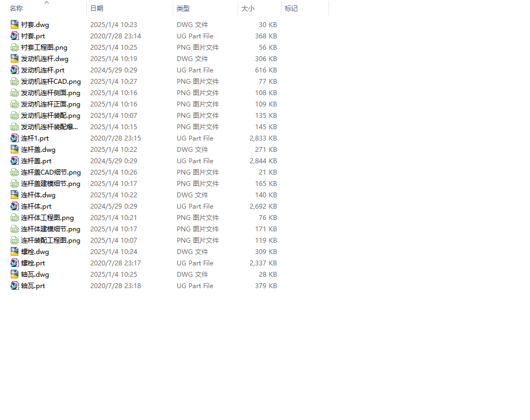The image size is (530, 420).
Task: Click the UG part icon of 连杆体.prt
Action: pos(14,206)
